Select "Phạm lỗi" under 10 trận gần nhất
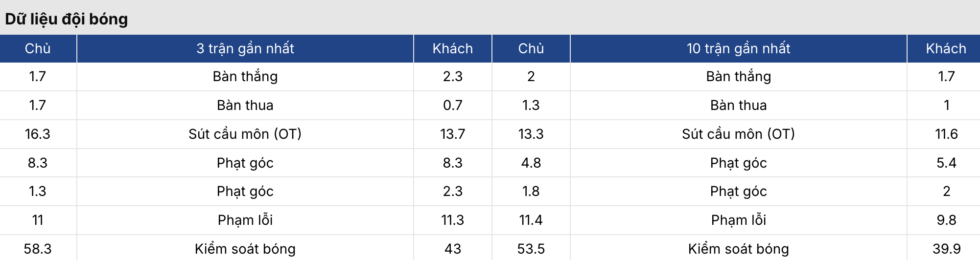The width and height of the screenshot is (980, 260). pos(738,220)
